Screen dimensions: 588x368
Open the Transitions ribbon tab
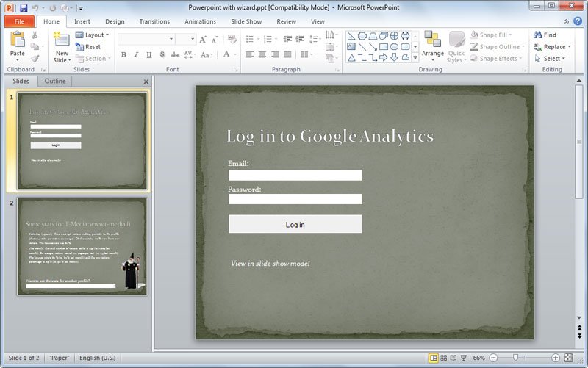(x=154, y=21)
